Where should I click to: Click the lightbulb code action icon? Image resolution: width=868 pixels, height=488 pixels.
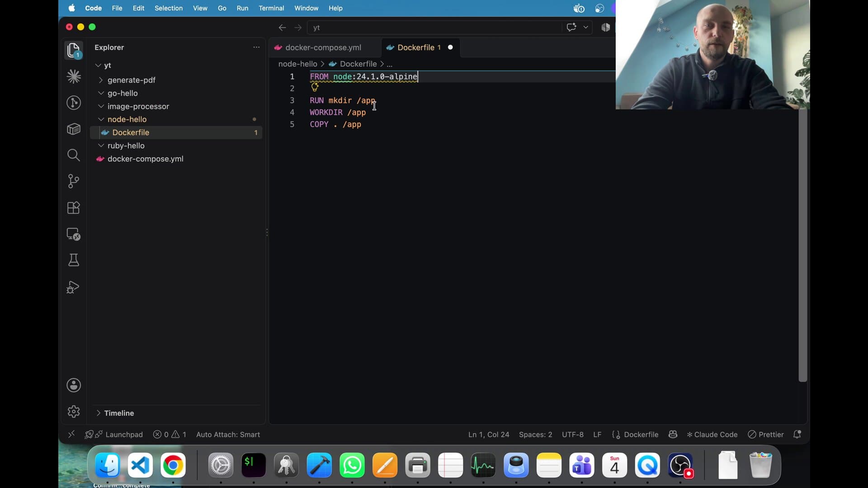click(315, 88)
